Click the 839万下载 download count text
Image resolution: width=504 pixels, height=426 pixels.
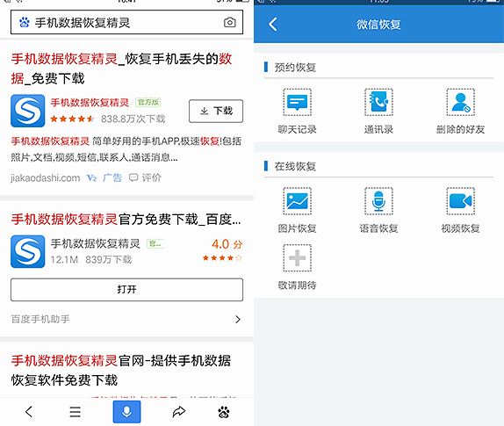click(x=109, y=259)
